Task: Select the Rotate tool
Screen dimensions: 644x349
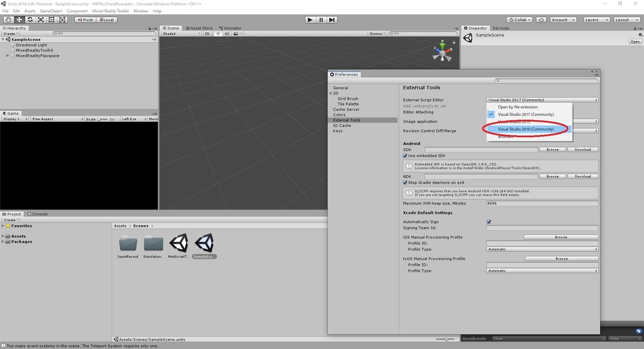Action: [30, 20]
